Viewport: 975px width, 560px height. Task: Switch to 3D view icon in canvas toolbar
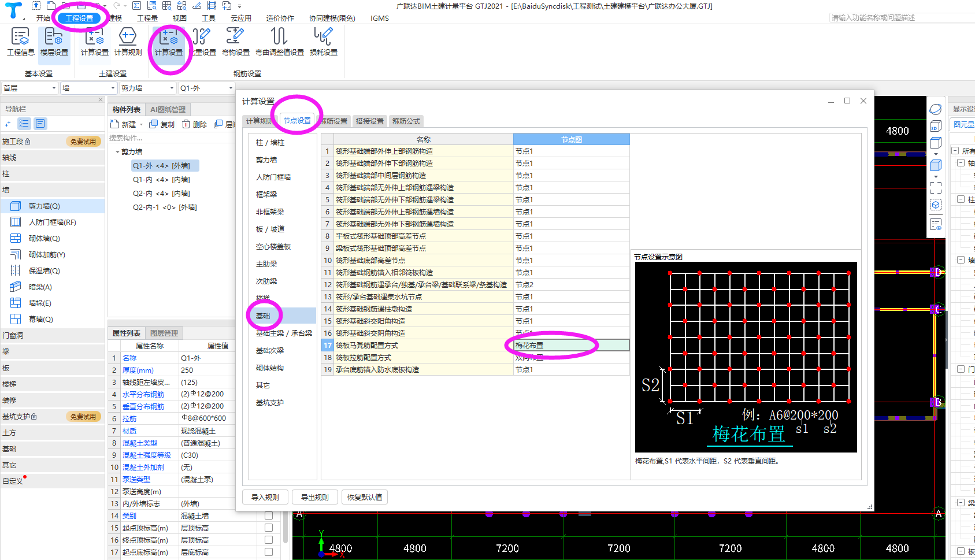tap(936, 126)
